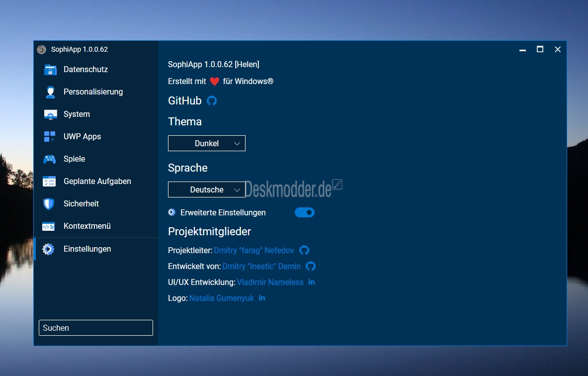588x376 pixels.
Task: Minimize the SophiApp window
Action: [522, 50]
